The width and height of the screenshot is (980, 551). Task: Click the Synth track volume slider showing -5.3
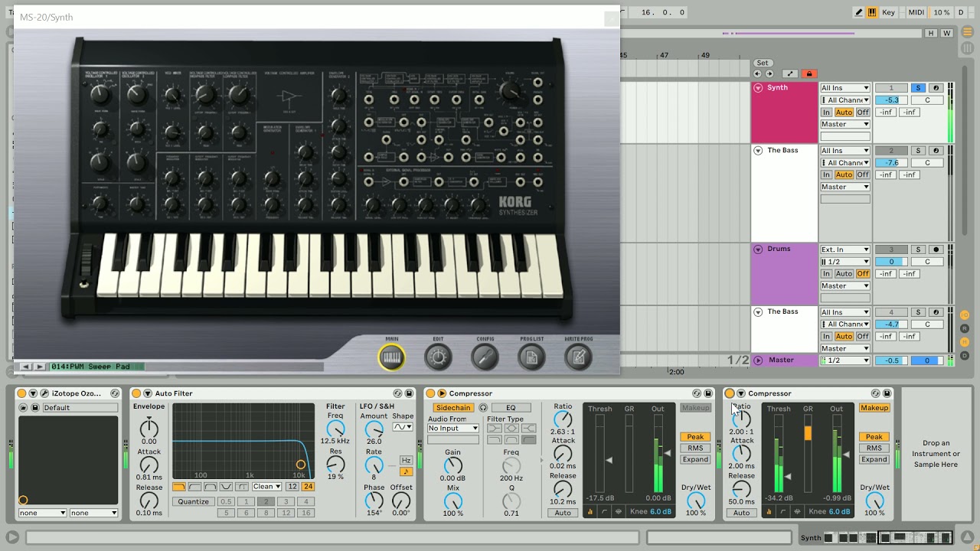point(891,100)
